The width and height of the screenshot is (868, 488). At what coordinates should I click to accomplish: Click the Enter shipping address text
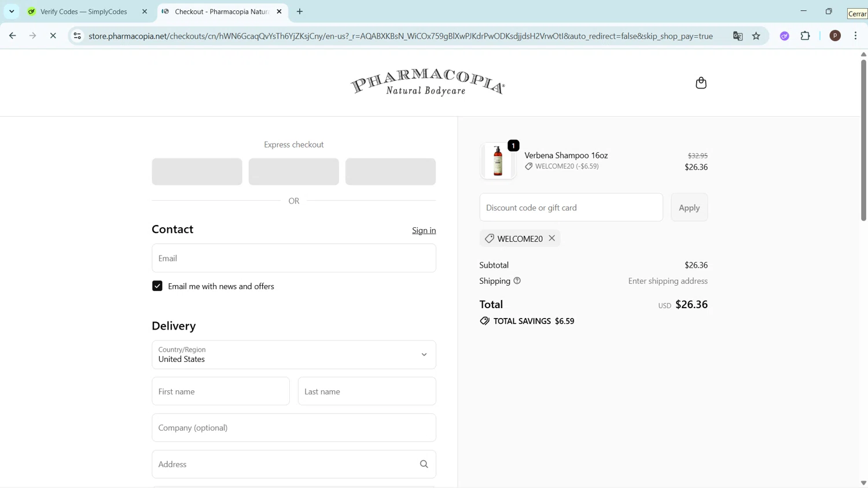tap(668, 281)
